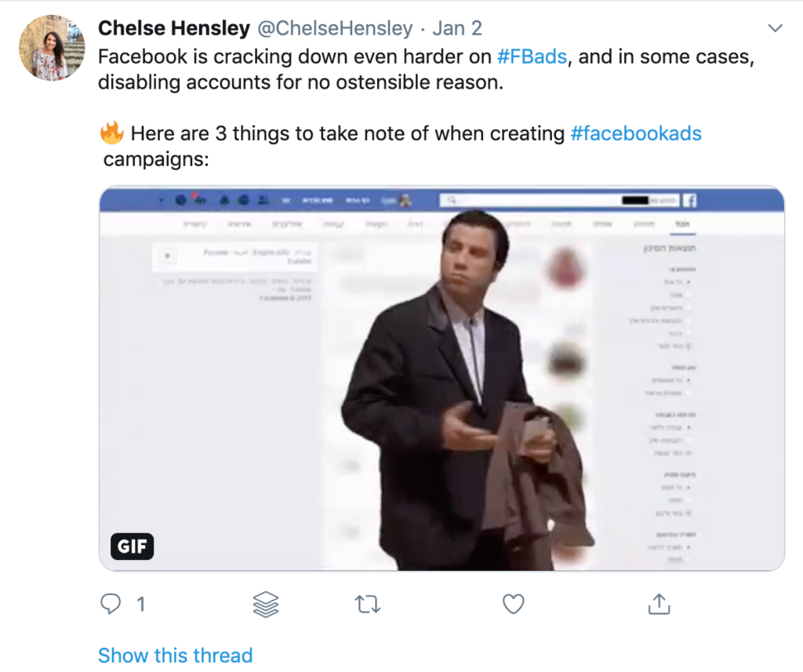
Task: Click the fire emoji in the tweet
Action: [x=112, y=133]
